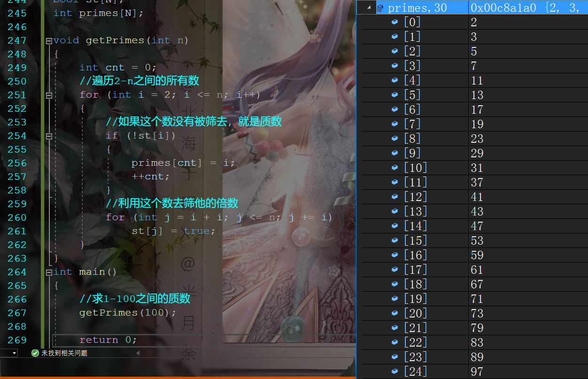Image resolution: width=588 pixels, height=379 pixels.
Task: Click the cube icon of row [10]
Action: tap(395, 168)
